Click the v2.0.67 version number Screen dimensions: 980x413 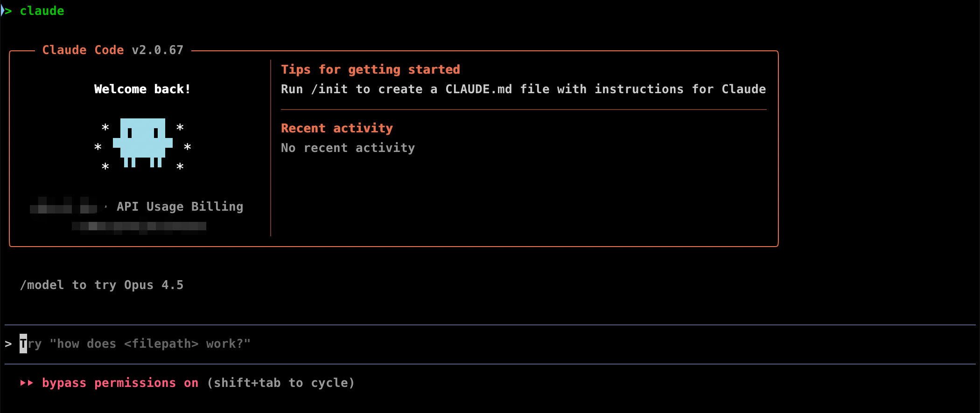(x=157, y=50)
